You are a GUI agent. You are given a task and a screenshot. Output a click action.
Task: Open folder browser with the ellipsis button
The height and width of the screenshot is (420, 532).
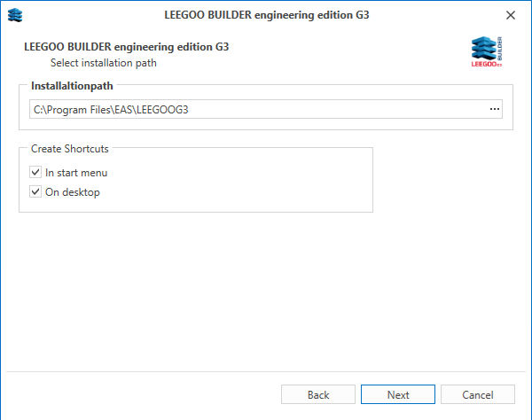pos(495,109)
